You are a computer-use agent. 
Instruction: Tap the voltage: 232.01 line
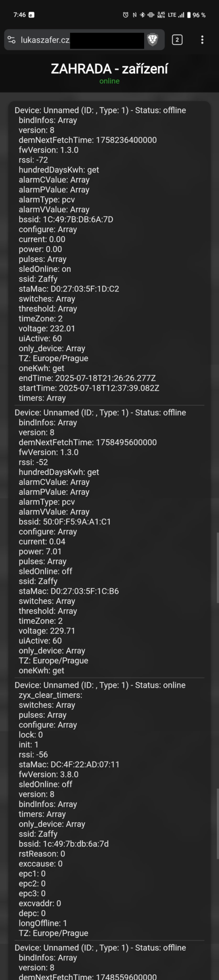point(47,328)
